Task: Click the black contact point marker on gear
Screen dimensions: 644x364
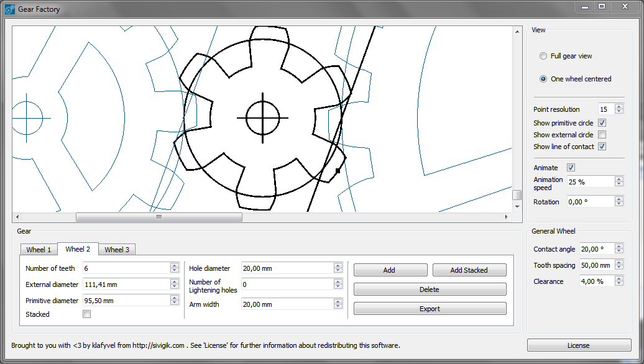Action: (338, 171)
